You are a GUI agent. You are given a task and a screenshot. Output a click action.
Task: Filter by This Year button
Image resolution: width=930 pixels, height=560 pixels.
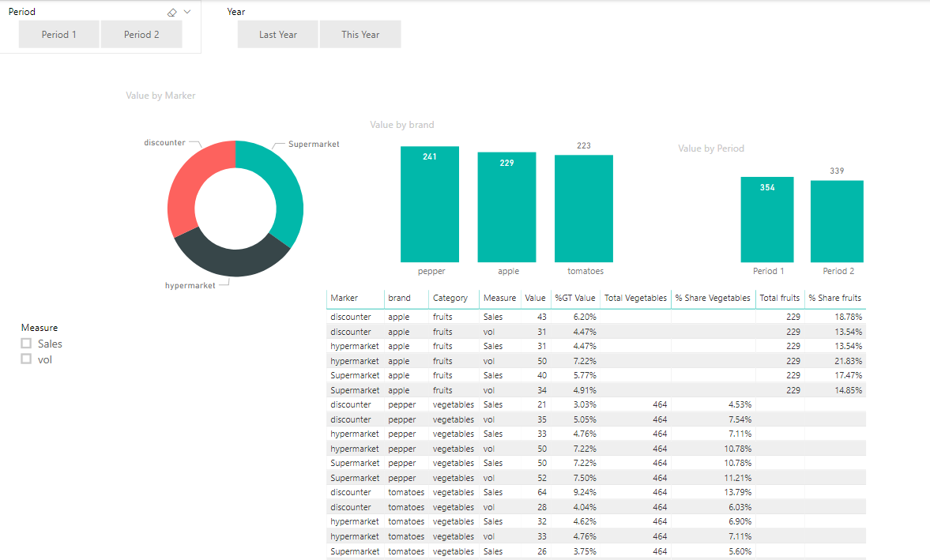360,35
